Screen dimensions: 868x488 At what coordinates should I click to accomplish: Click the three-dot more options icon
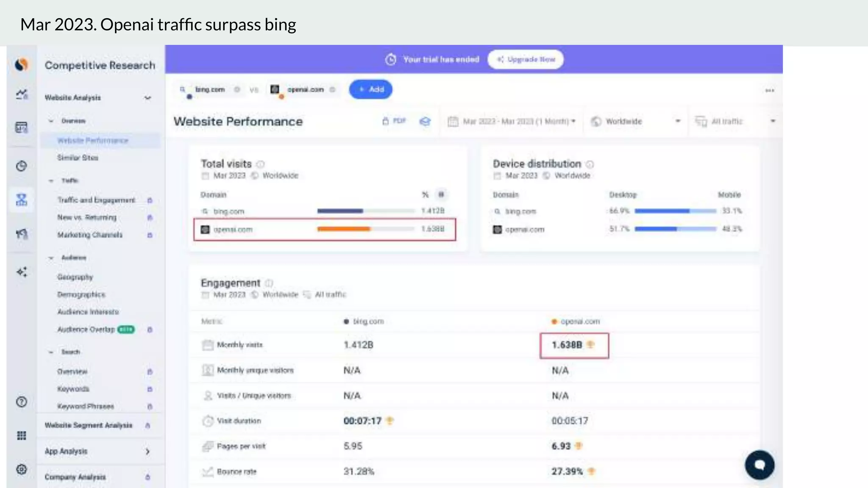click(x=770, y=90)
